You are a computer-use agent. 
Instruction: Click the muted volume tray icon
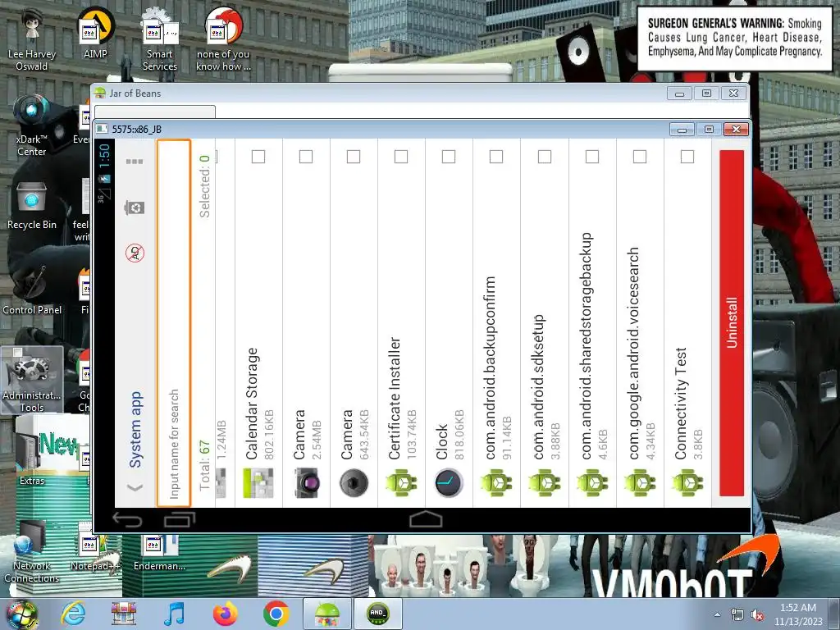point(757,615)
